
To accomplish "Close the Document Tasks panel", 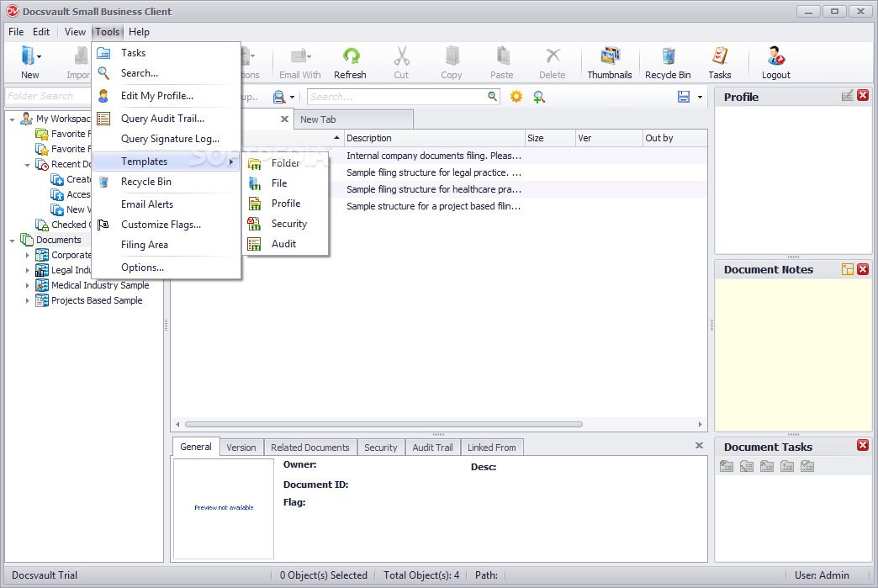I will coord(863,445).
